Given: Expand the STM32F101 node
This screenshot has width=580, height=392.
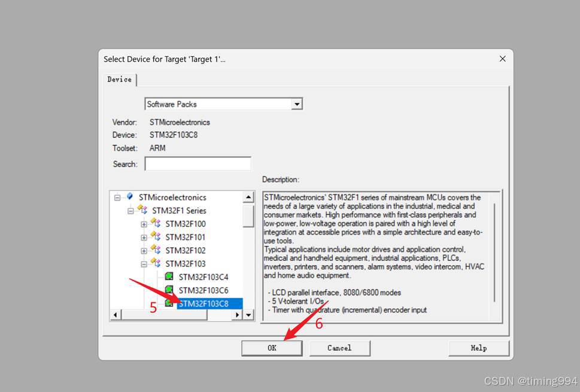Looking at the screenshot, I should tap(144, 238).
